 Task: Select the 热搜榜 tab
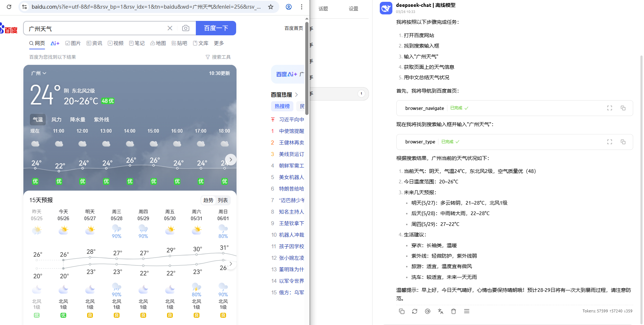282,106
